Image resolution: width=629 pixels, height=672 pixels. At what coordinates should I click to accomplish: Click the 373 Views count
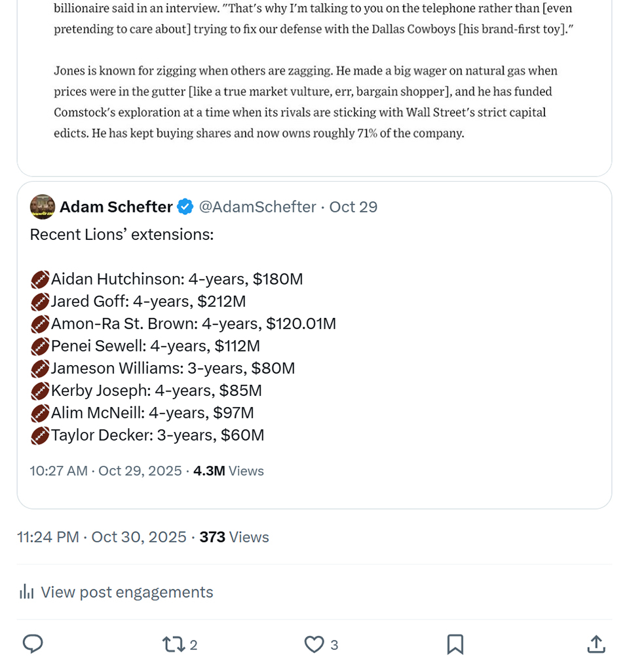pos(234,537)
